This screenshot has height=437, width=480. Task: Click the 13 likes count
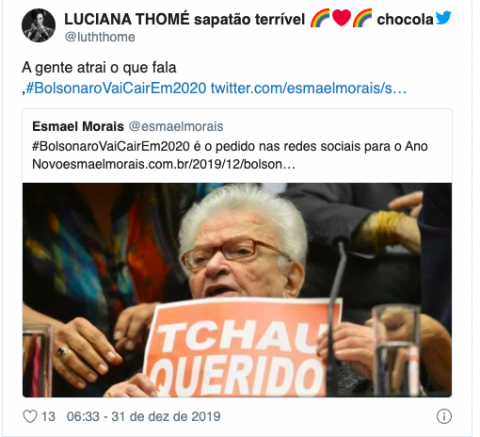point(48,417)
